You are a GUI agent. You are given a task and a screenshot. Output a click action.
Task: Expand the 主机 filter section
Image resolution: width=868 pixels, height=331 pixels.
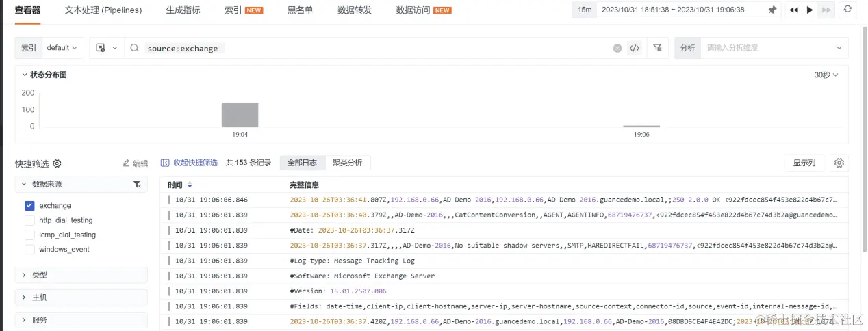(x=81, y=297)
